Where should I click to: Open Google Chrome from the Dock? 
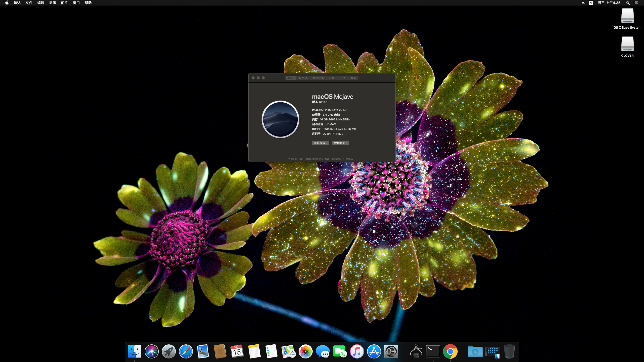click(450, 351)
